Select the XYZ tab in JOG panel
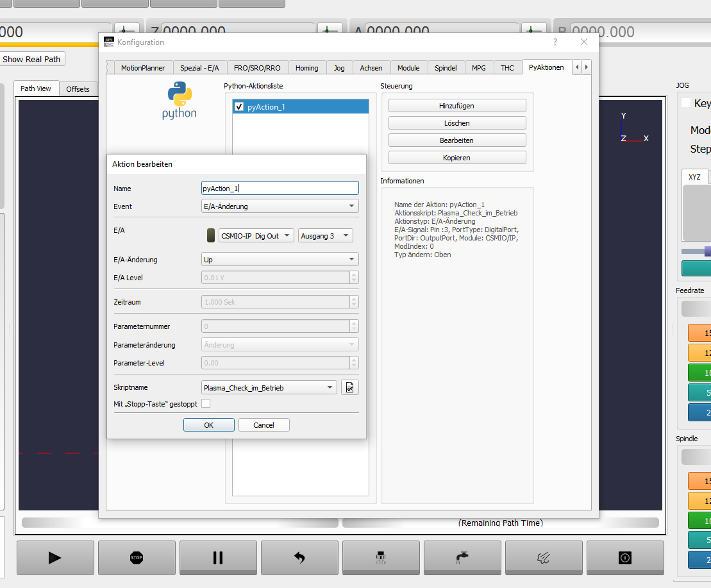This screenshot has height=588, width=711. tap(695, 177)
